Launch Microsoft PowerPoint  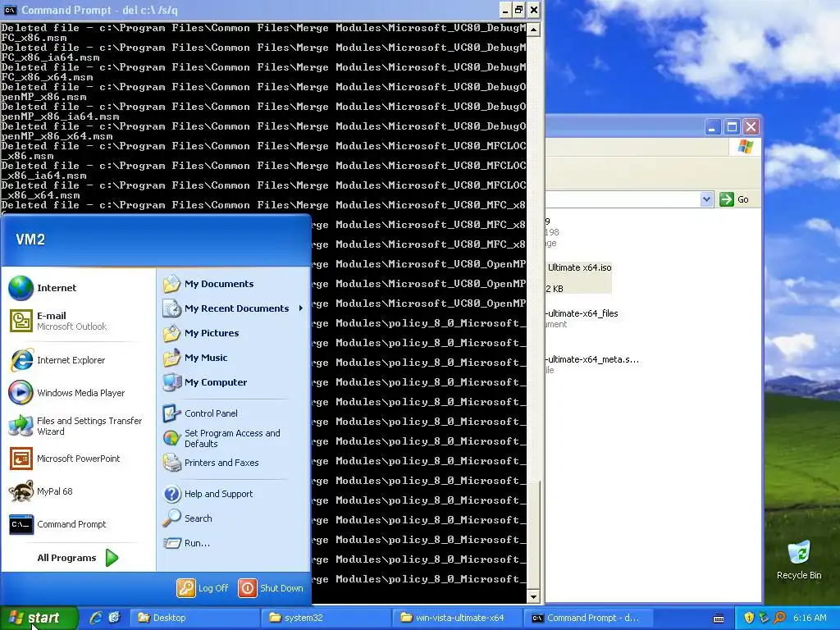coord(64,459)
